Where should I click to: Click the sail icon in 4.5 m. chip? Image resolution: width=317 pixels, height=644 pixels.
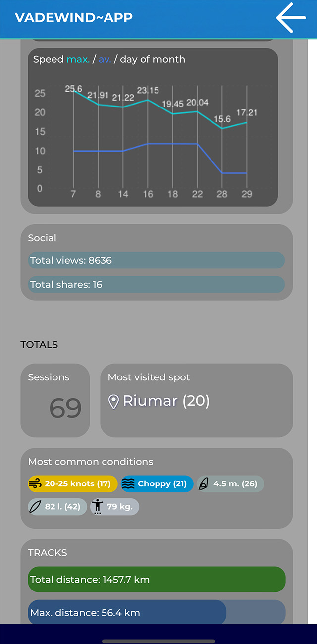[204, 484]
